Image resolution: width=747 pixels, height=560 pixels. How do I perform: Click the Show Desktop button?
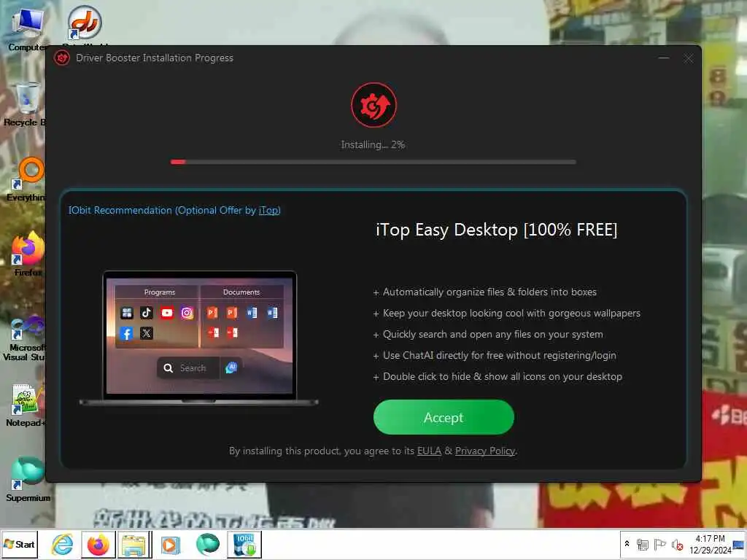[740, 544]
